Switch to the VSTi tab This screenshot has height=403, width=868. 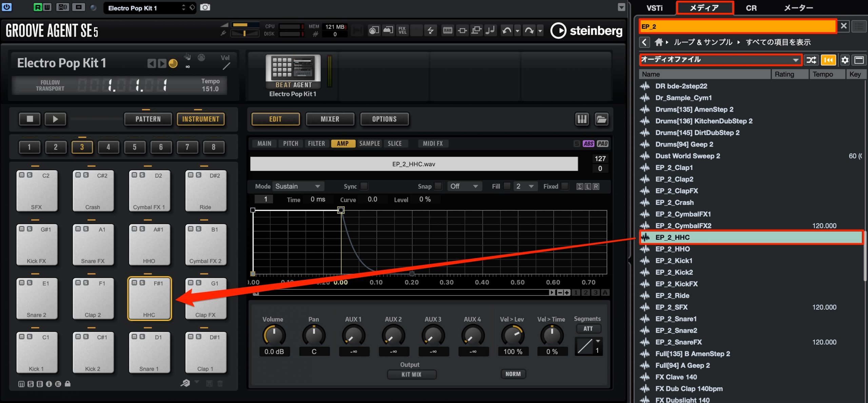[x=654, y=8]
